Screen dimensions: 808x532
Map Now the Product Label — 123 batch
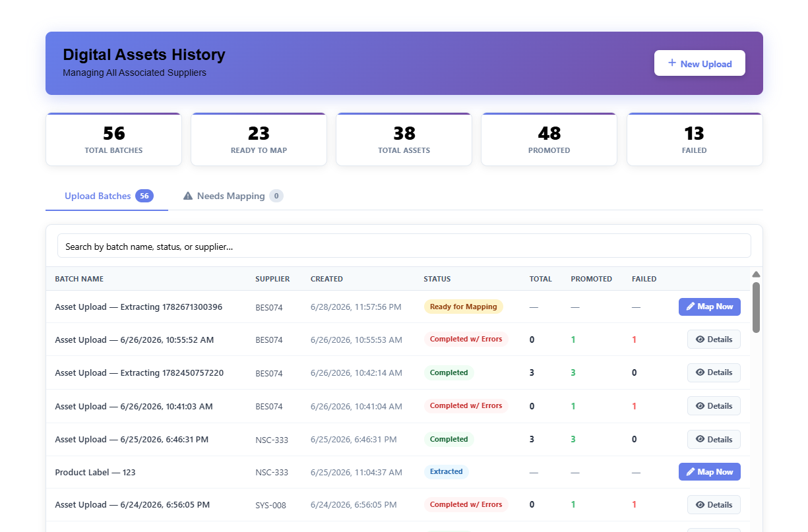[710, 472]
